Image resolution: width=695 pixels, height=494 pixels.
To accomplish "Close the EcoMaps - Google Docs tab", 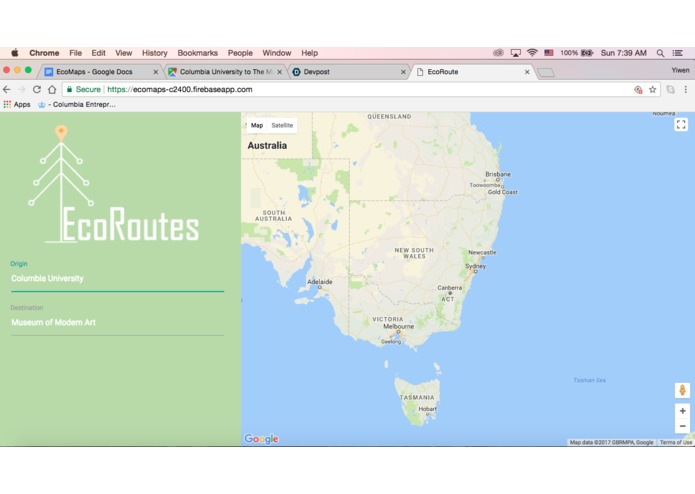I will click(156, 72).
